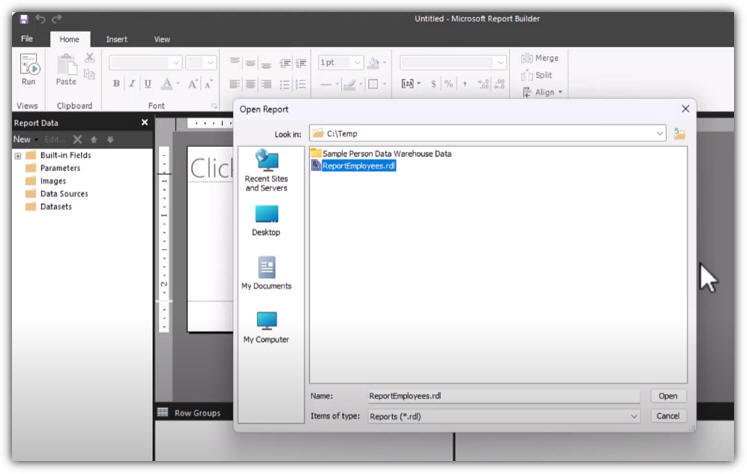Click the Redo arrow in title bar
747x474 pixels.
(57, 19)
